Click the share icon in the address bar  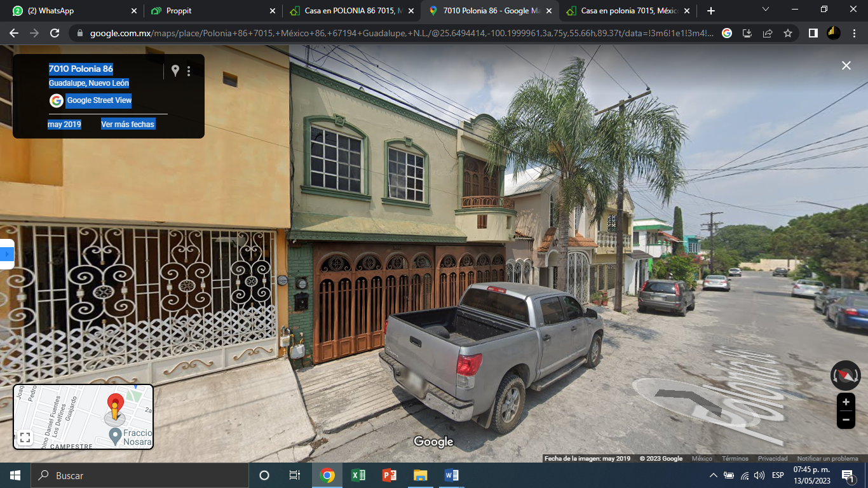point(768,33)
